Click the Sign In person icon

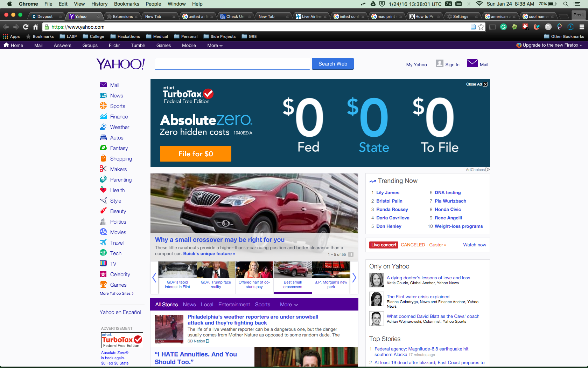click(440, 63)
